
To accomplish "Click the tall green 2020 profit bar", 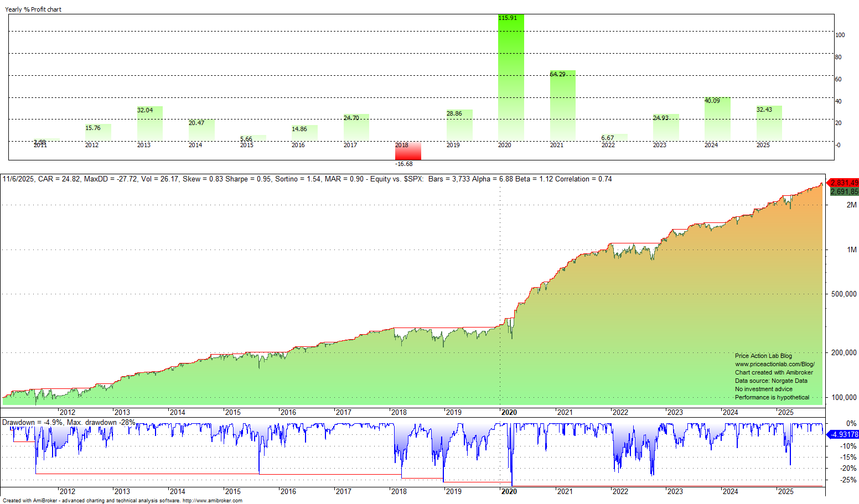I will [x=511, y=77].
